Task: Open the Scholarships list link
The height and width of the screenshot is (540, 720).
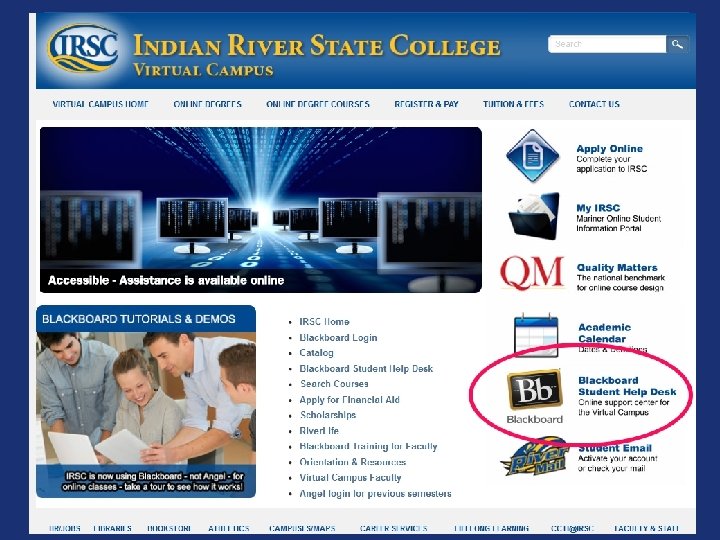Action: [x=328, y=415]
